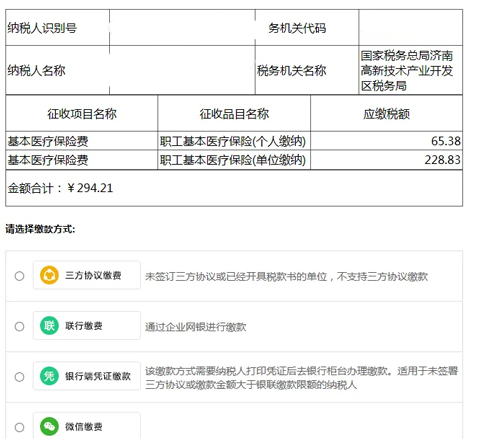
Task: Click the total 金额合计 ￥294.21
Action: tap(60, 188)
